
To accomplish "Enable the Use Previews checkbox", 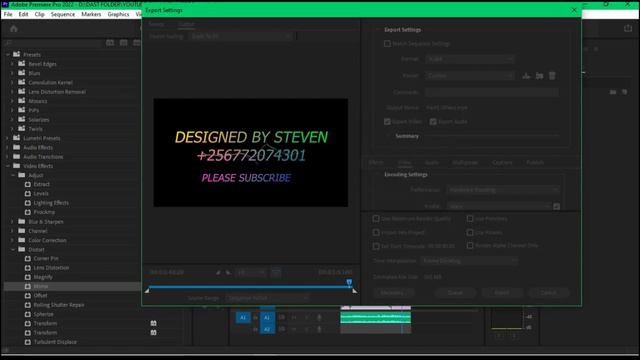I will point(470,219).
